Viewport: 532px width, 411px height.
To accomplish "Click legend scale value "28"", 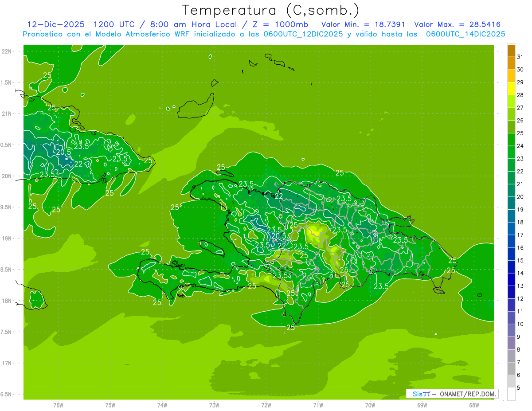I will pyautogui.click(x=520, y=95).
